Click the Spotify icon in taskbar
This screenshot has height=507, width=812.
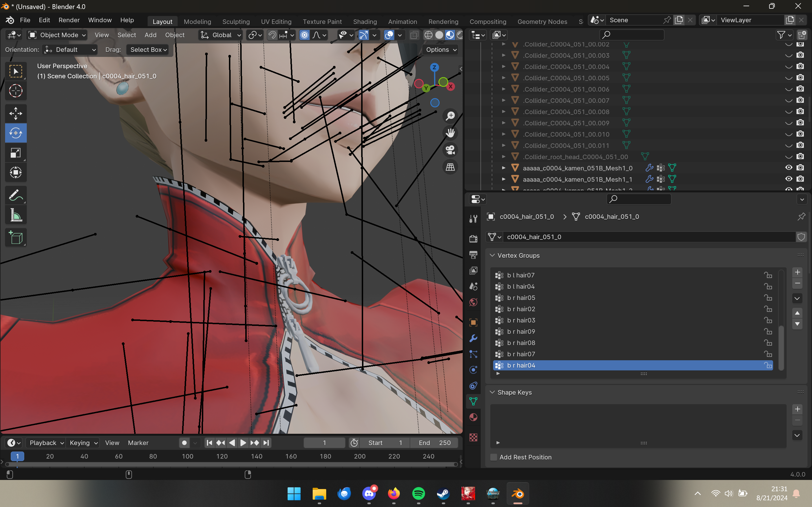[x=418, y=493]
